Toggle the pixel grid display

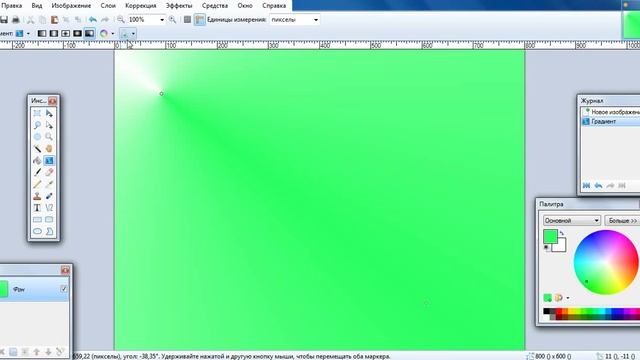pyautogui.click(x=187, y=20)
